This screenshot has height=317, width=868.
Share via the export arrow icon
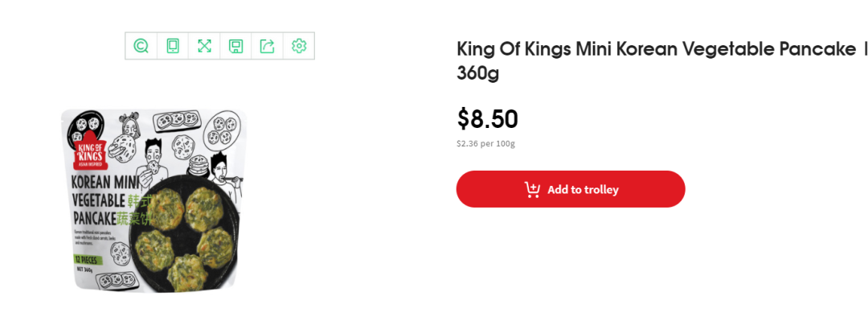coord(268,46)
